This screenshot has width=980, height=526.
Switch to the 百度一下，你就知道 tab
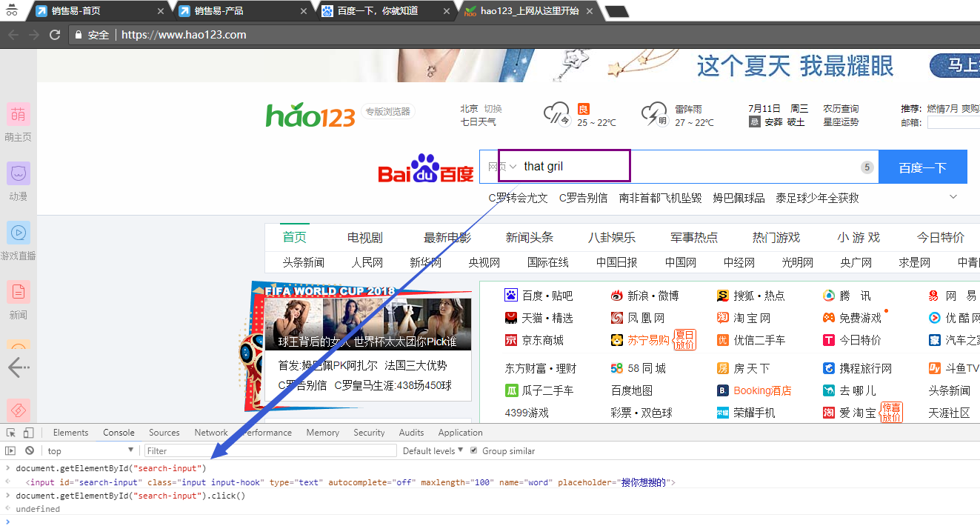385,11
